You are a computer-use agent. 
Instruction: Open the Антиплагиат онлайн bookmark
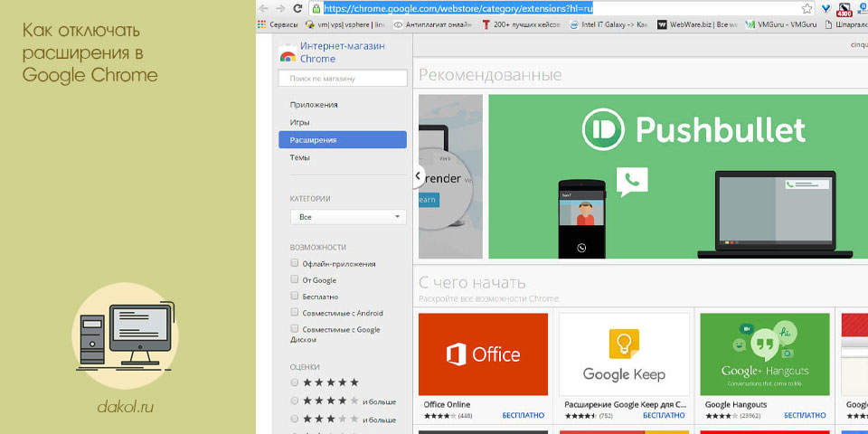(x=433, y=24)
